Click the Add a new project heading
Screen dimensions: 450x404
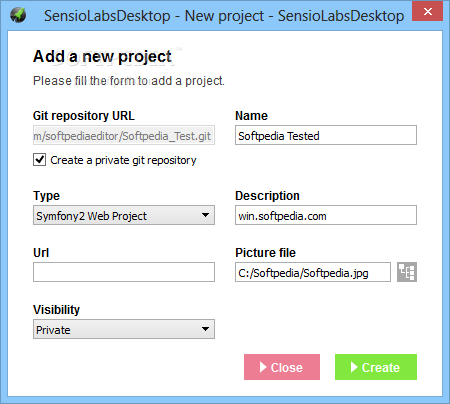point(102,56)
